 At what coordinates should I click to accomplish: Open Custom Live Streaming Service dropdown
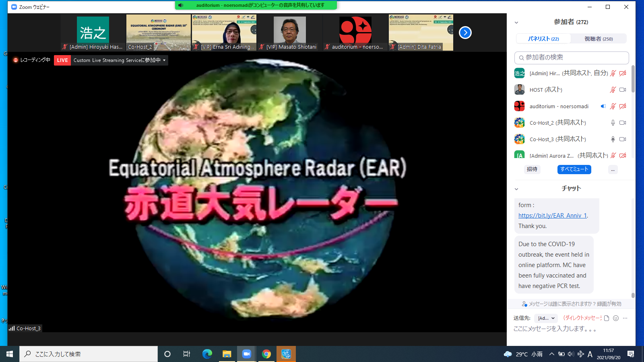(120, 60)
